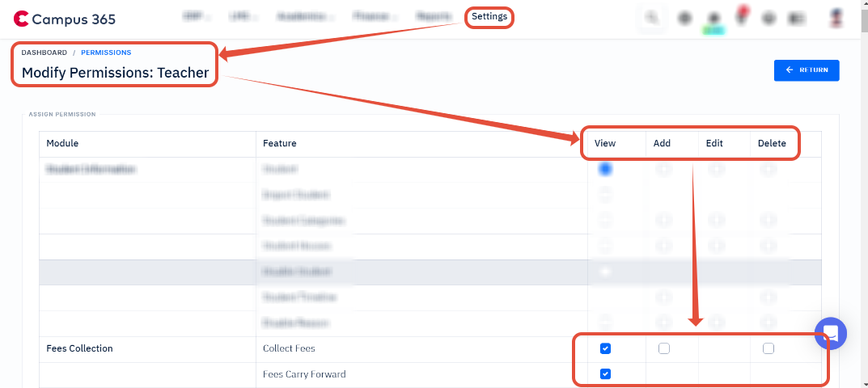Open the user profile avatar
Viewport: 868px width, 388px height.
pos(836,17)
